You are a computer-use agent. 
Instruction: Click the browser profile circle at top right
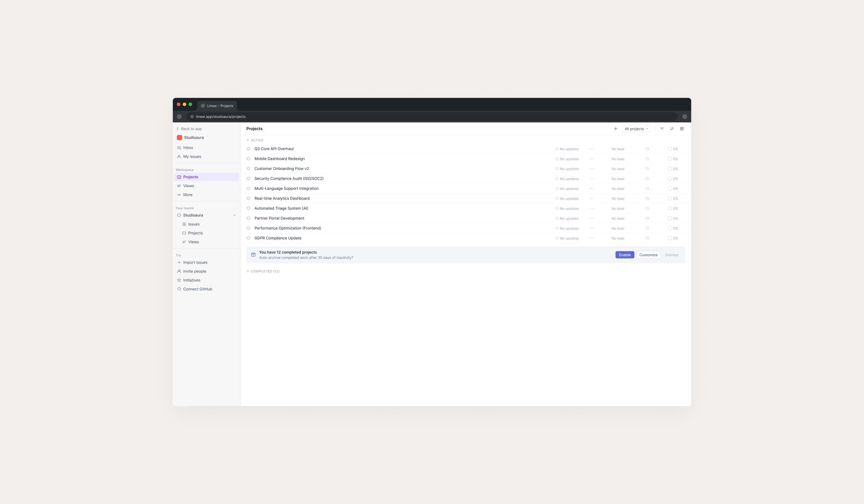685,117
